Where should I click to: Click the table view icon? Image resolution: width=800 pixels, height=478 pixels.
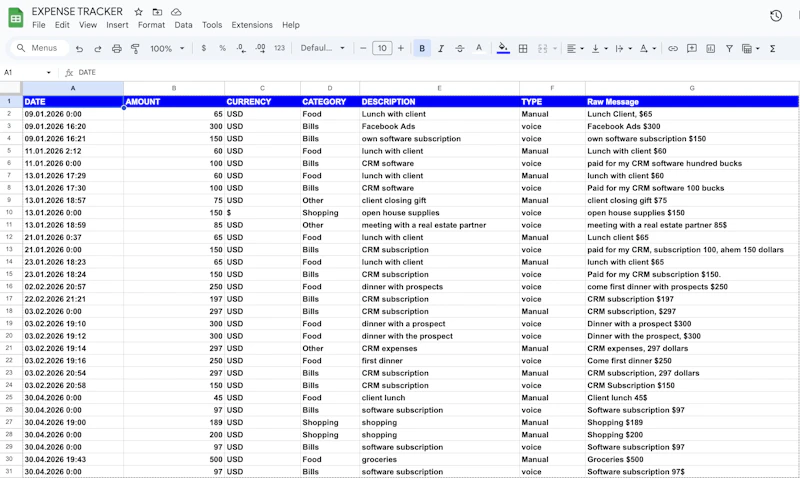[747, 48]
